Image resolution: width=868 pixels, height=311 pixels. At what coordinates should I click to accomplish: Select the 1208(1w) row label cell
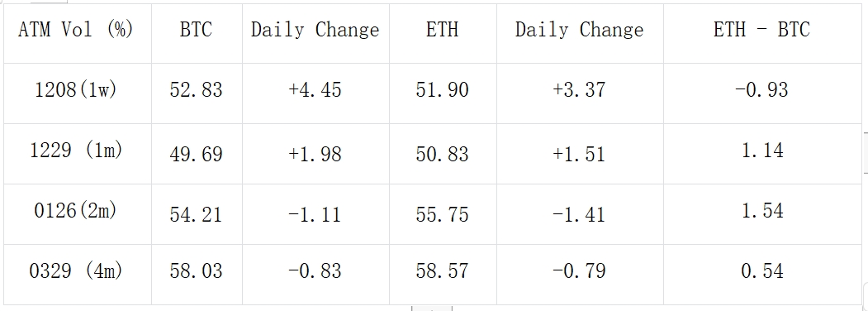click(x=78, y=93)
